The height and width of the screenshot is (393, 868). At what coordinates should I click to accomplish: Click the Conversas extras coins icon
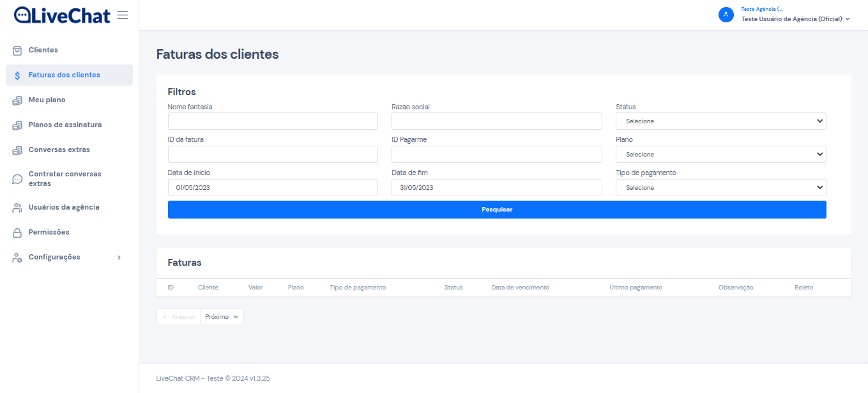[18, 150]
